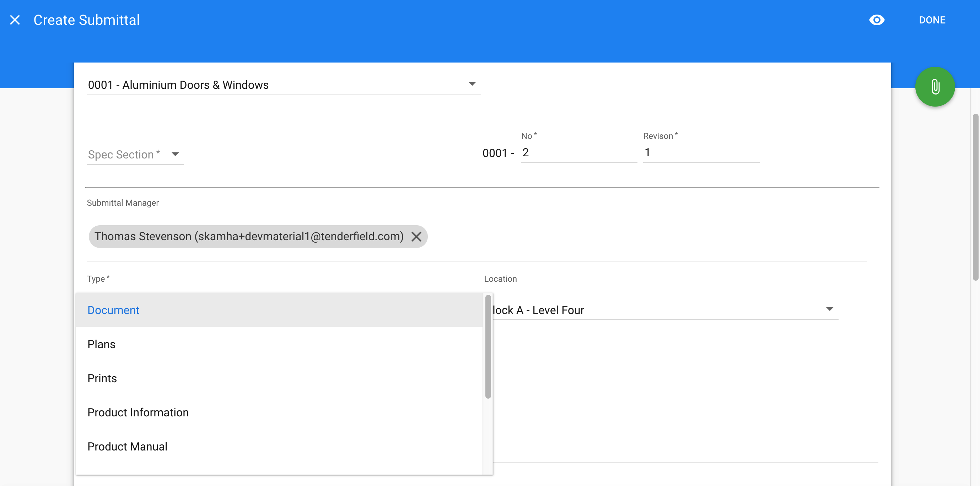Image resolution: width=980 pixels, height=486 pixels.
Task: Click the type list scrollbar
Action: click(x=488, y=347)
